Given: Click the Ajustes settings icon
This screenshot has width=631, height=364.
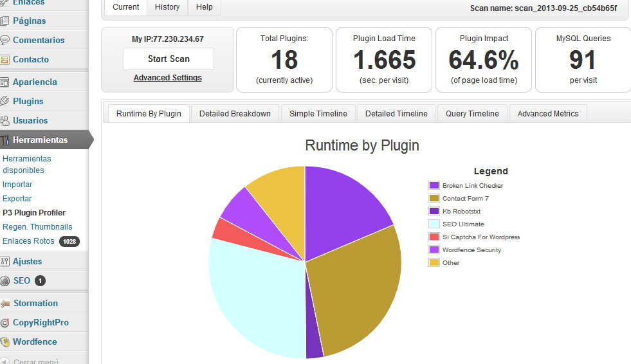Looking at the screenshot, I should pyautogui.click(x=5, y=262).
